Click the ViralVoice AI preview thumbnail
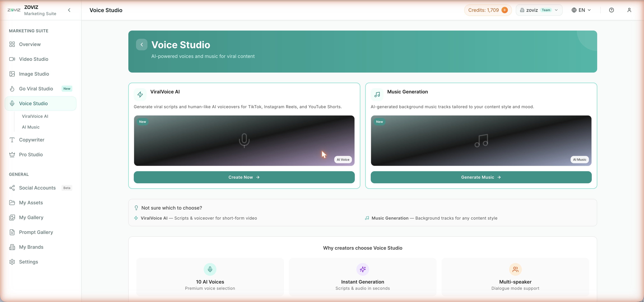Screen dimensions: 644x302 tap(244, 141)
